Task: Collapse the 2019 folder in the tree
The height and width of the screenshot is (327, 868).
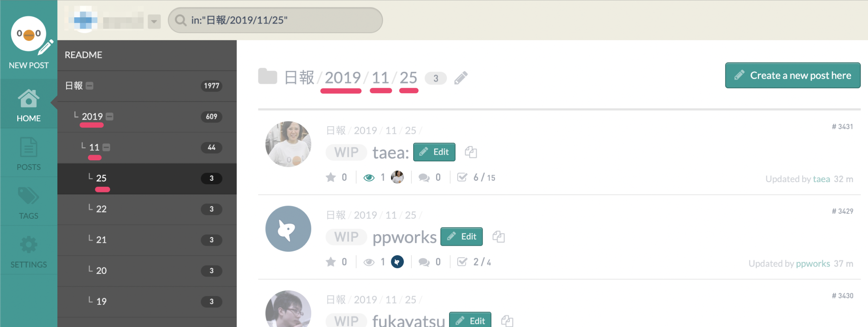Action: pyautogui.click(x=110, y=116)
